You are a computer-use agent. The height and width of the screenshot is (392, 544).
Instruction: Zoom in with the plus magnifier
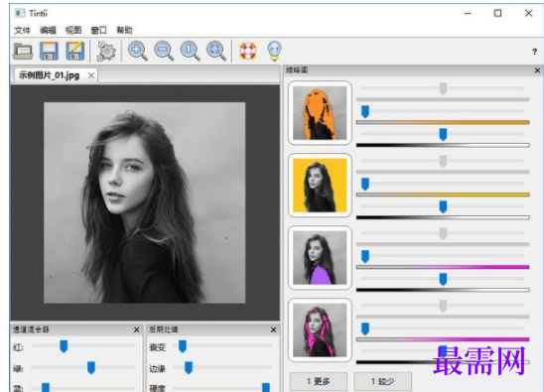click(x=137, y=51)
